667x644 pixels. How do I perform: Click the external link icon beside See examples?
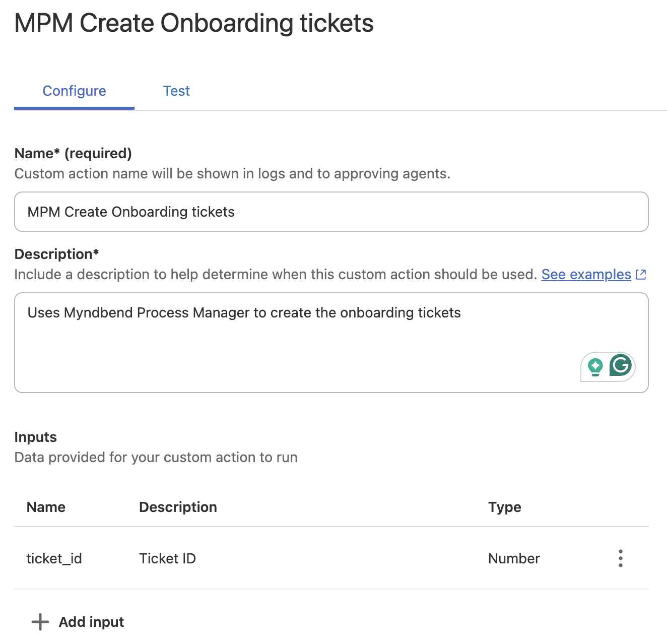point(641,274)
